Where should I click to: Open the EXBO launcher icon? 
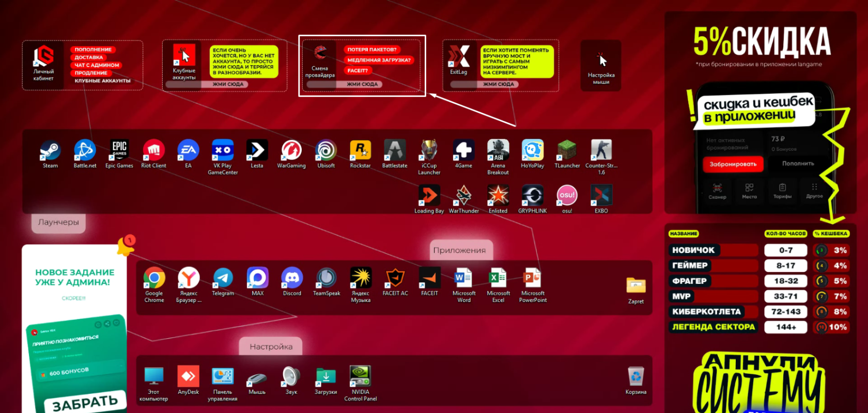tap(601, 195)
